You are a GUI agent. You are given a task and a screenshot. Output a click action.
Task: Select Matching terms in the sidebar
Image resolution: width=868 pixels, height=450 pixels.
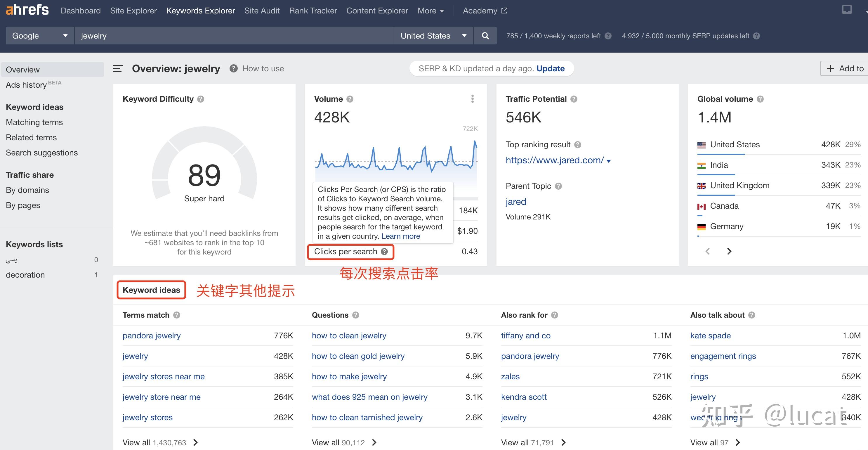[34, 122]
